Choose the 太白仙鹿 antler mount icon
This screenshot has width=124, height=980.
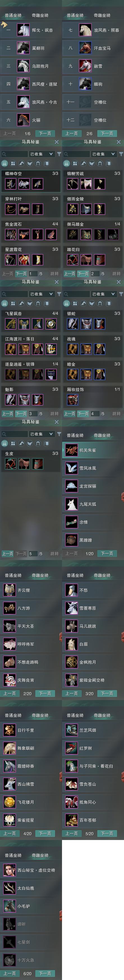click(10, 888)
